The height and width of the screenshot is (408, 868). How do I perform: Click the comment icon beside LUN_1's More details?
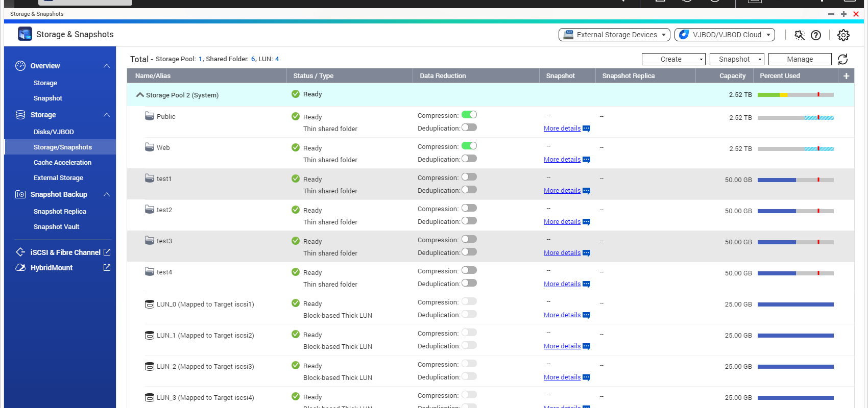[x=586, y=347]
